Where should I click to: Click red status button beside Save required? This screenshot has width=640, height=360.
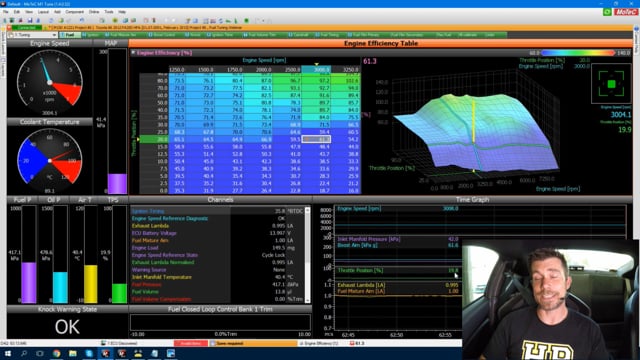tap(191, 343)
